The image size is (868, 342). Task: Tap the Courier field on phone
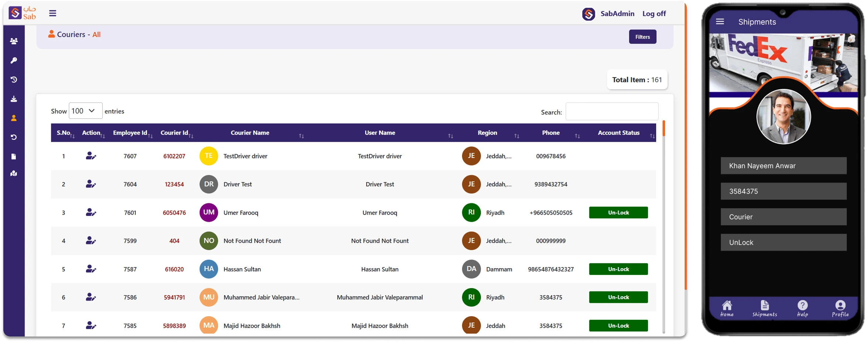tap(783, 217)
